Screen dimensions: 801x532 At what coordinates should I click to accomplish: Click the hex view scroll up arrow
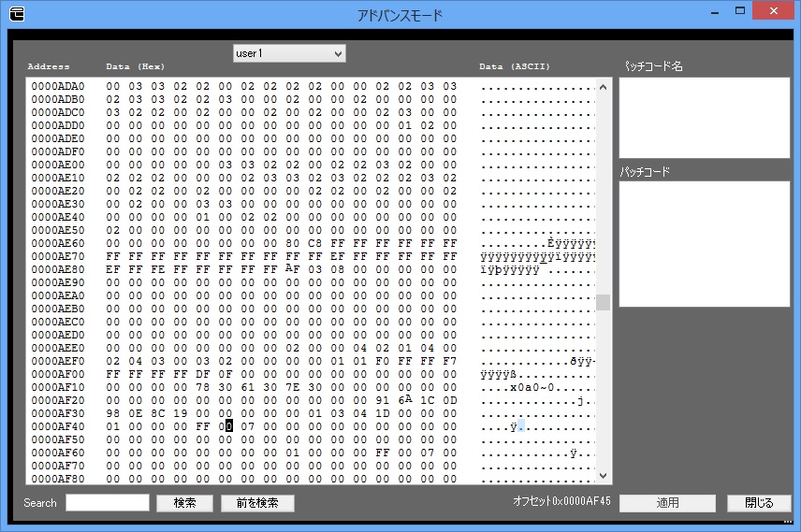(x=603, y=87)
